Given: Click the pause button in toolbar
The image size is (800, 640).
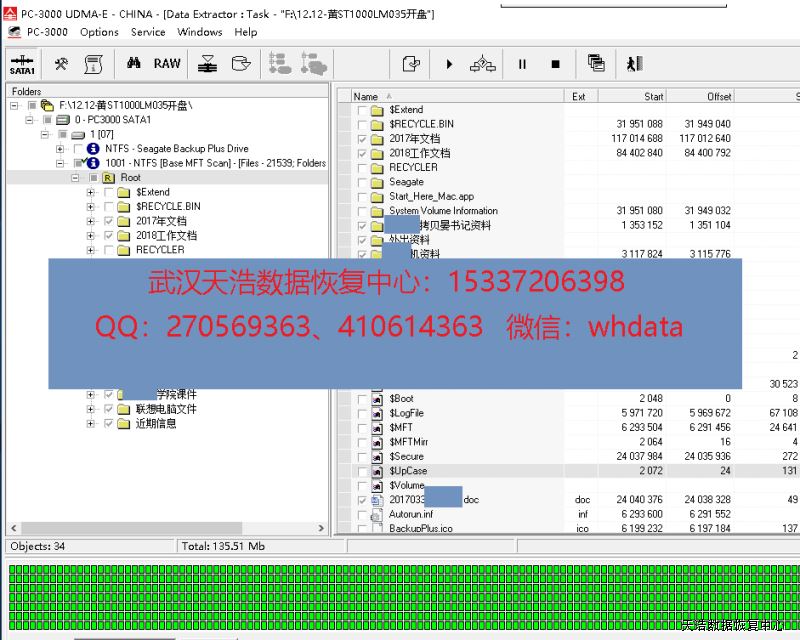Looking at the screenshot, I should pos(522,64).
